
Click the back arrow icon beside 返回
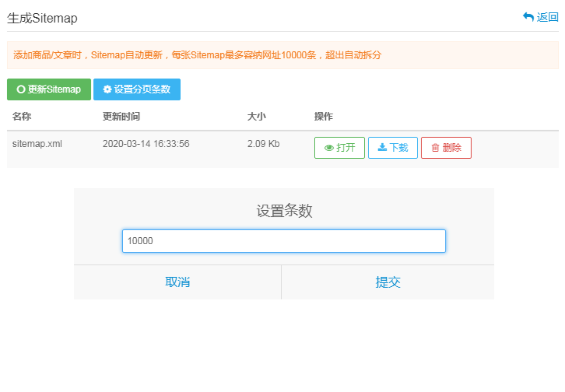tap(528, 17)
